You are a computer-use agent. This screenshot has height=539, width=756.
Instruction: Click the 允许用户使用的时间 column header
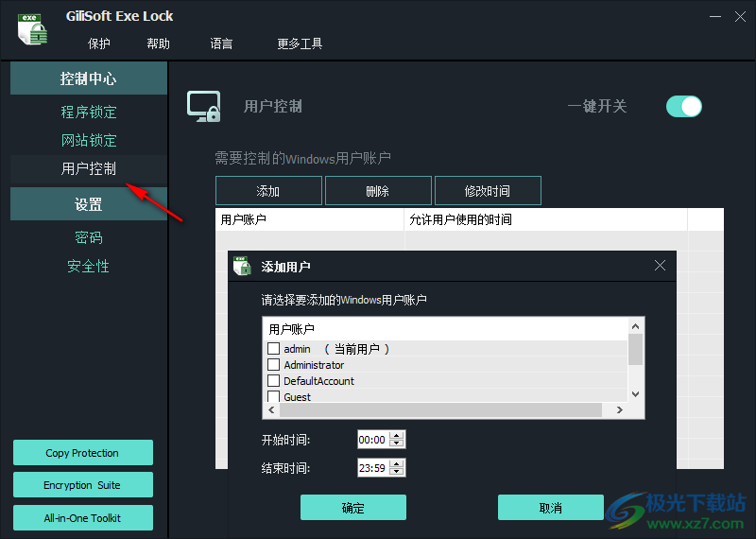coord(546,219)
